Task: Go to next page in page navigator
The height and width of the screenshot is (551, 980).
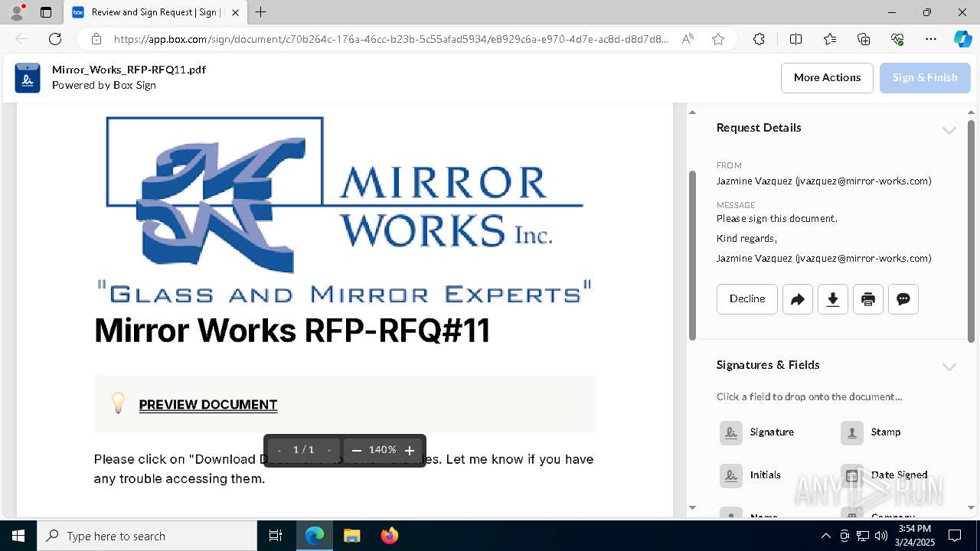Action: (329, 451)
